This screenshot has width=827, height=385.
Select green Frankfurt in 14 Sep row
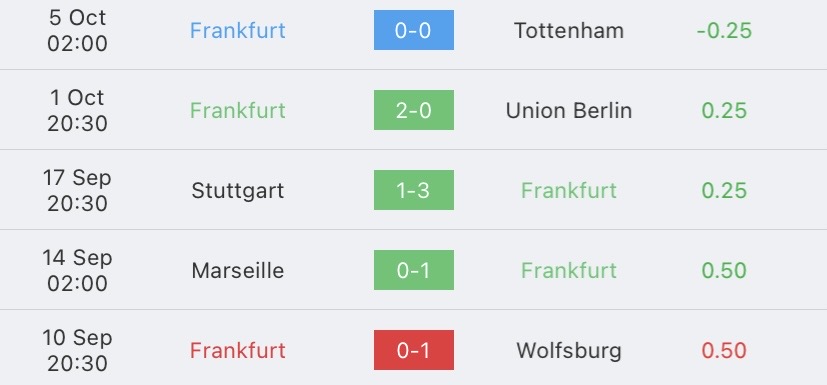[569, 271]
